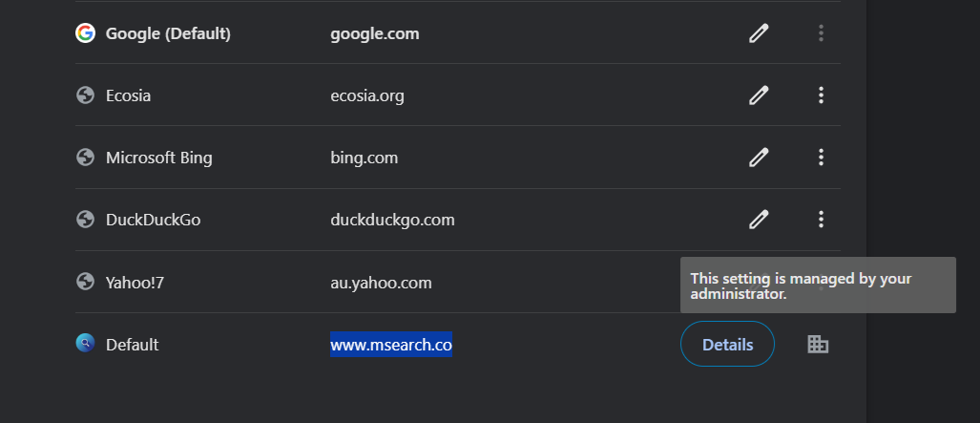Screen dimensions: 980x423
Task: Click globe icon beside Yahoo!7
Action: point(85,282)
